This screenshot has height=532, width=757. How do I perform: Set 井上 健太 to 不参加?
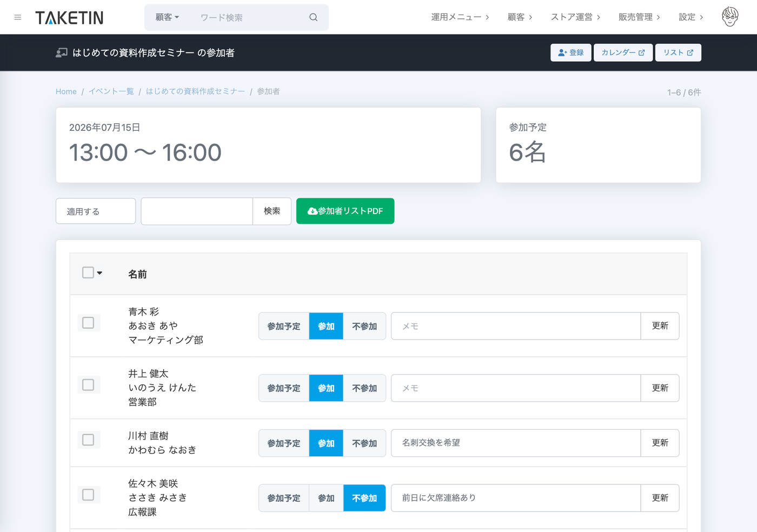[x=364, y=388]
